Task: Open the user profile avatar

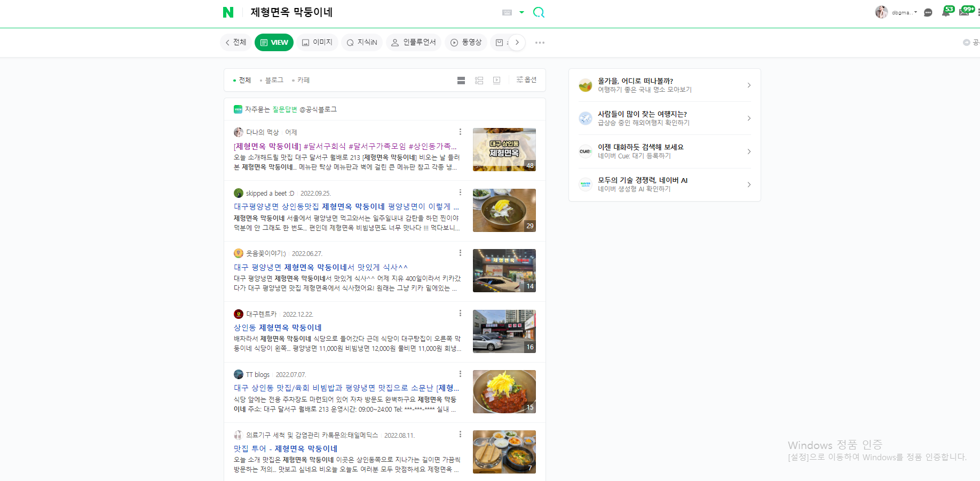Action: [x=881, y=12]
